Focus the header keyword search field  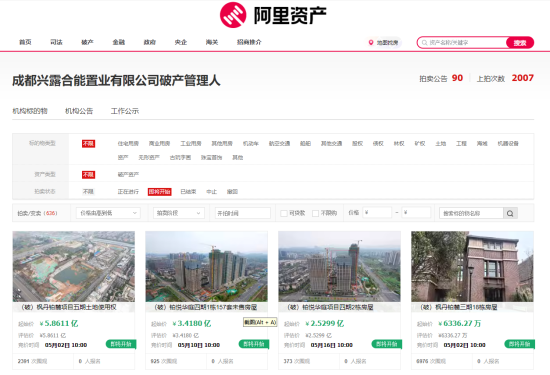462,43
